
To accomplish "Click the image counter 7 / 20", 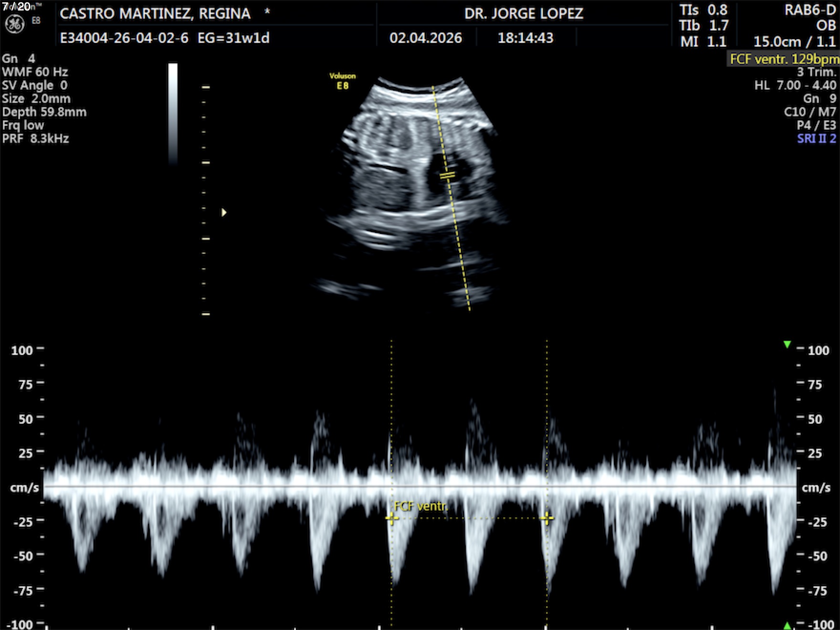I will (x=16, y=6).
